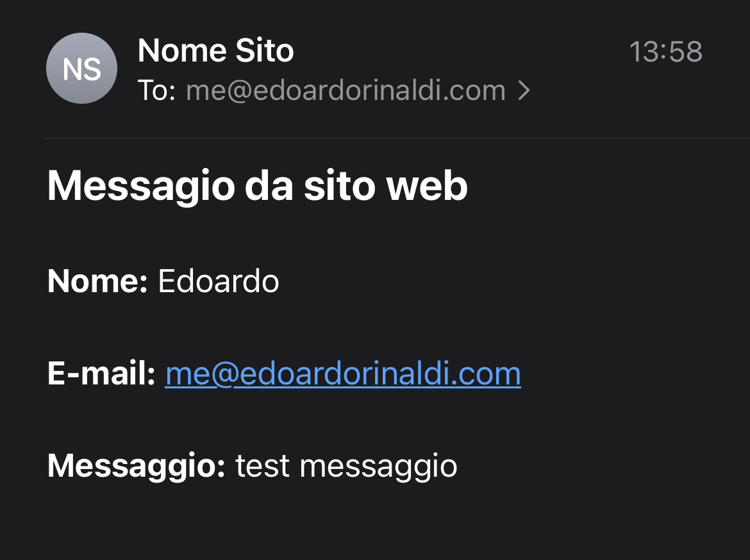This screenshot has height=560, width=750.
Task: Click the 13:58 timestamp
Action: pos(665,52)
